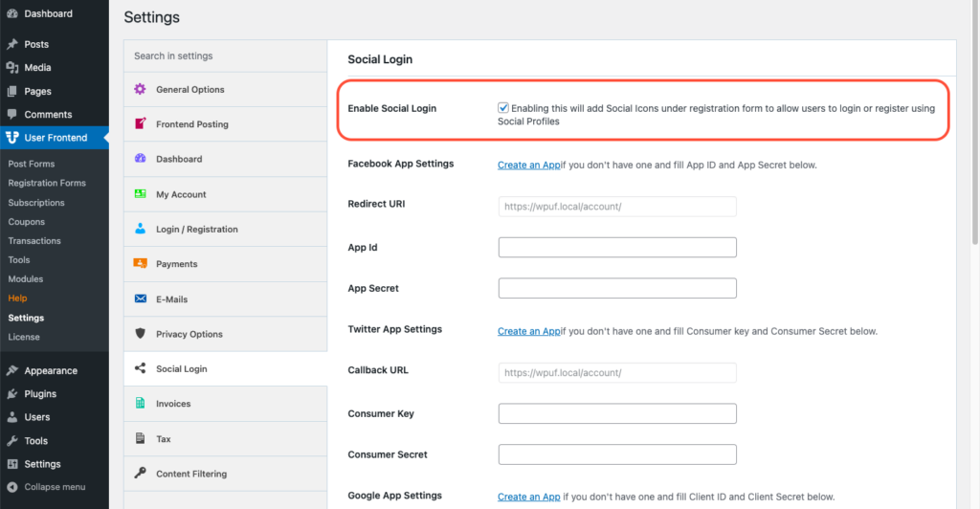The height and width of the screenshot is (509, 980).
Task: Click the Payments icon in settings sidebar
Action: [140, 264]
